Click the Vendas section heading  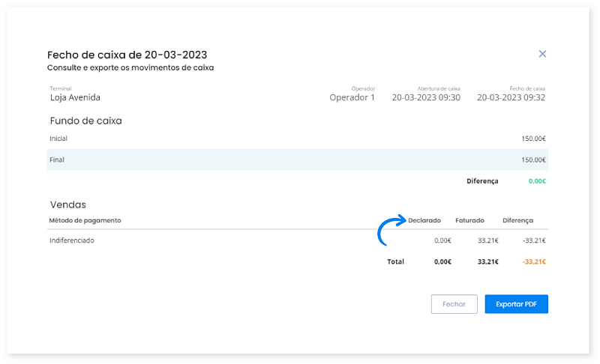click(67, 204)
